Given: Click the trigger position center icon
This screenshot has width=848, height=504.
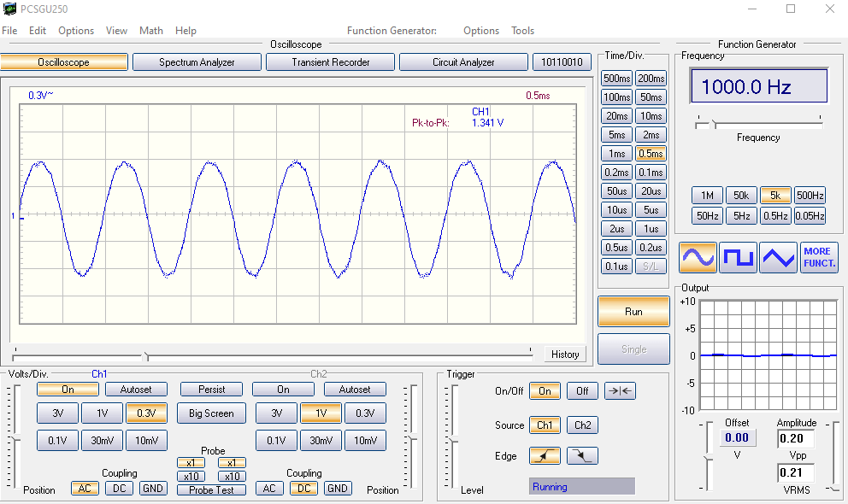Looking at the screenshot, I should coord(620,391).
